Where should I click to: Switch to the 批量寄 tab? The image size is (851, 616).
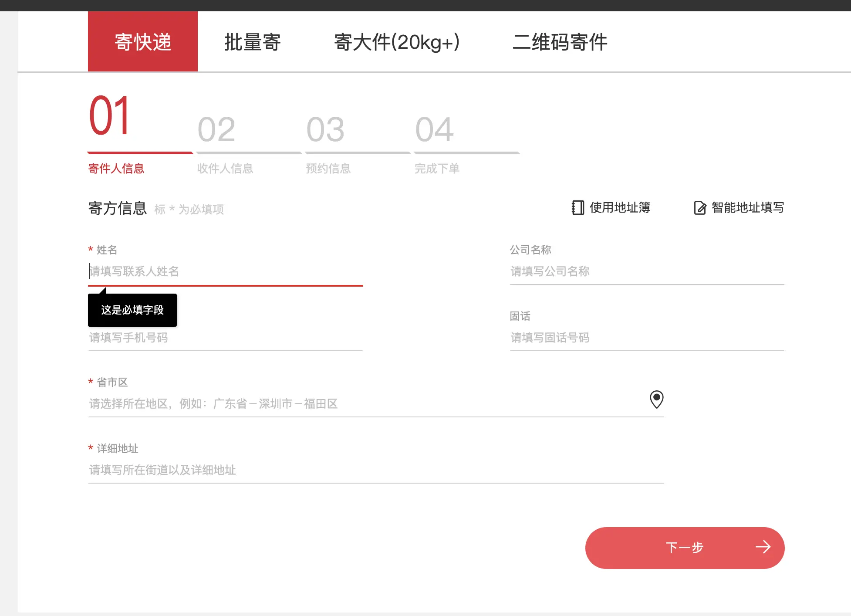pos(252,42)
